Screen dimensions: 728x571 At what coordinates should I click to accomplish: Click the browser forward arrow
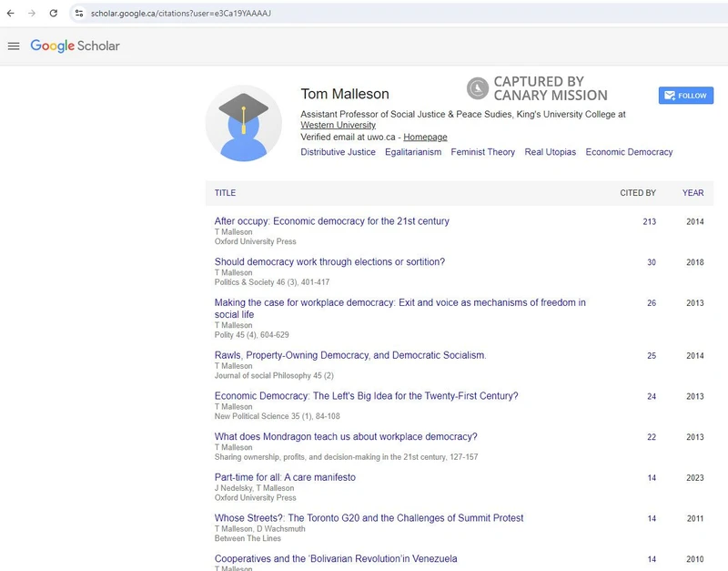coord(32,13)
